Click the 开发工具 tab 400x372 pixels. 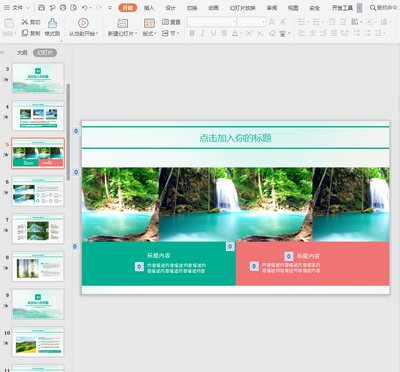[342, 8]
